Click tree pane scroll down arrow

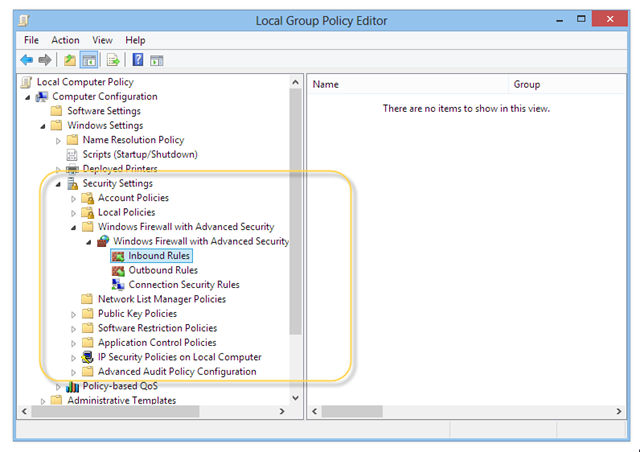[296, 398]
